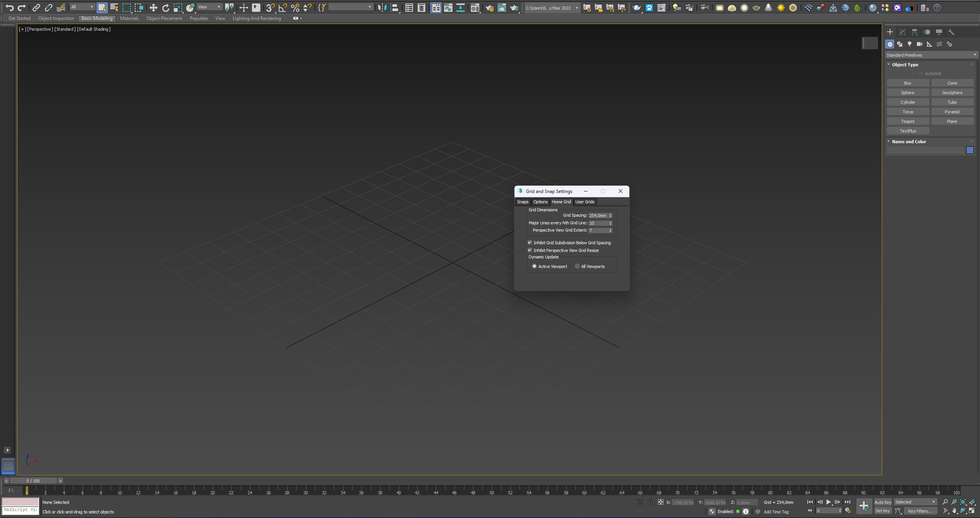Open the Modify panel tab icon
This screenshot has height=518, width=980.
coord(902,32)
